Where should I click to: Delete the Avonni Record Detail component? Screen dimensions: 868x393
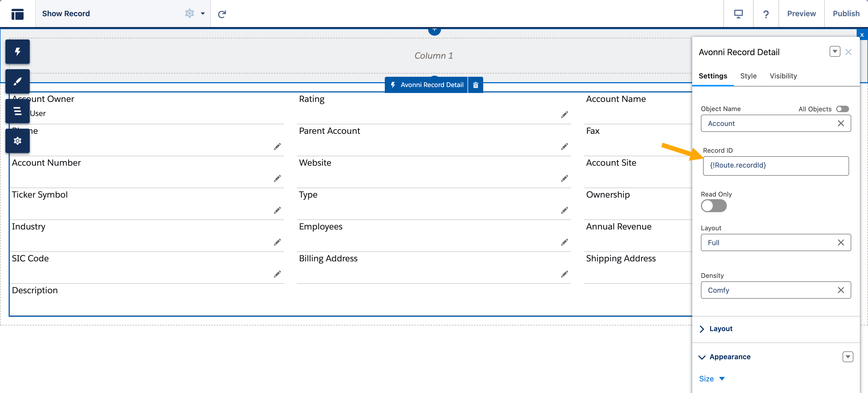click(475, 85)
